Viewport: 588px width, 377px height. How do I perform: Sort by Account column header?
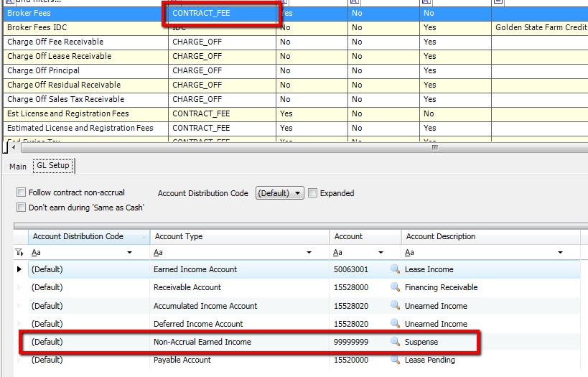pos(365,236)
